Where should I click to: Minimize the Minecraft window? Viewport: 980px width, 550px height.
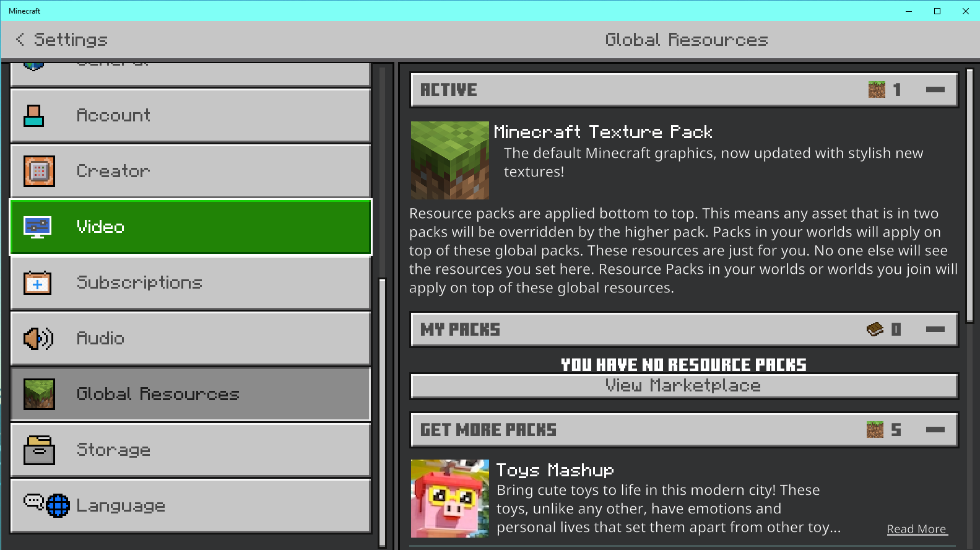coord(909,11)
